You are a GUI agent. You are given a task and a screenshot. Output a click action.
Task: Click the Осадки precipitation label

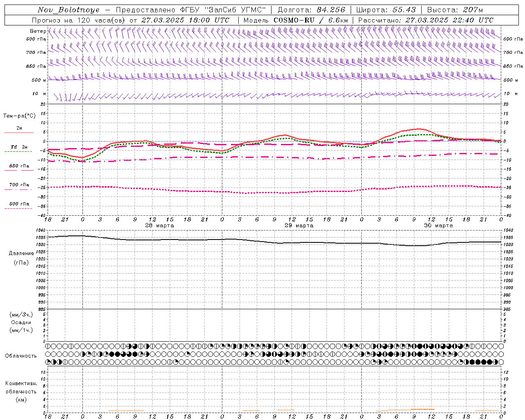pyautogui.click(x=21, y=322)
